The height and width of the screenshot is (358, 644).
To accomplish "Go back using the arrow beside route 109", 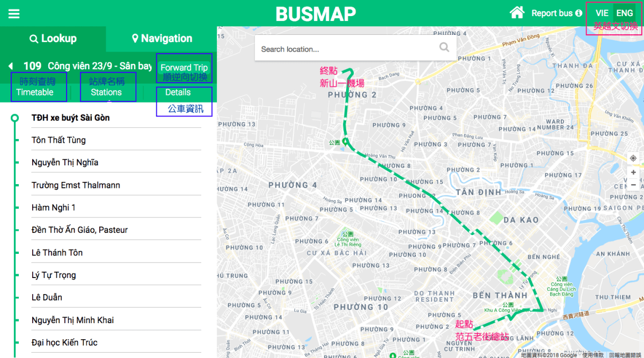I will pos(10,66).
